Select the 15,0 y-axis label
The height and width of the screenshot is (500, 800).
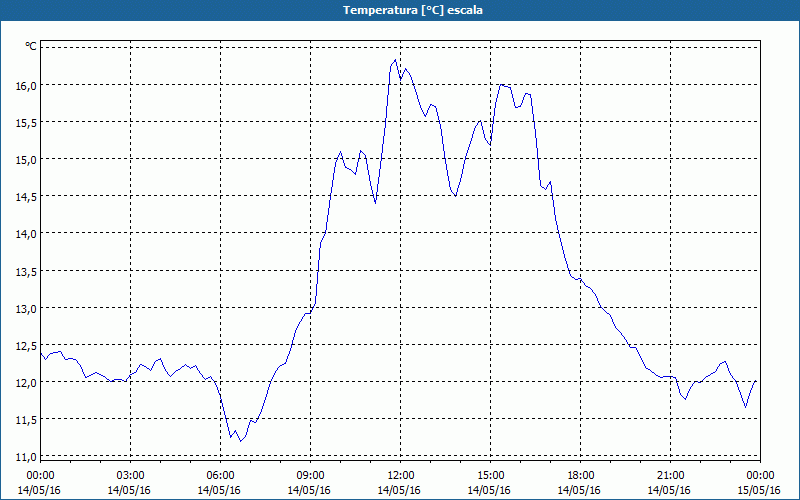click(x=27, y=160)
